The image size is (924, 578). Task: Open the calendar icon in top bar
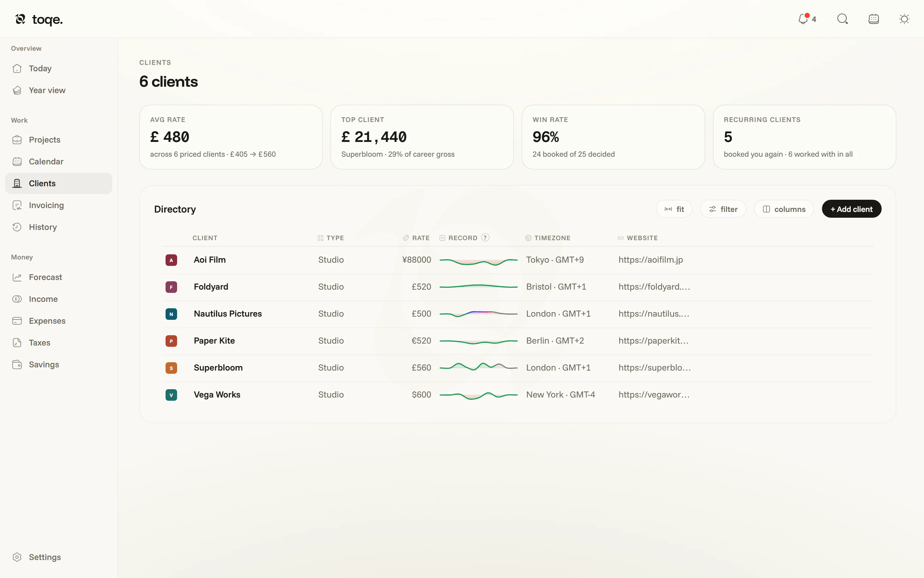(x=874, y=19)
